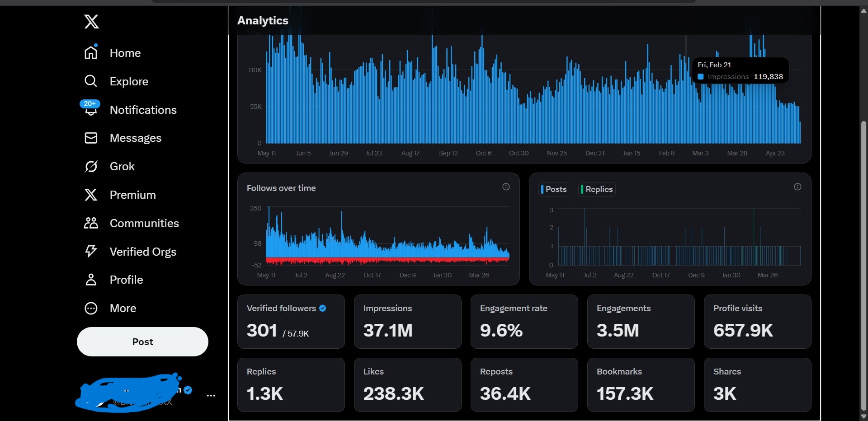Expand the More menu in sidebar
Screen dimensions: 868x421
pyautogui.click(x=91, y=308)
